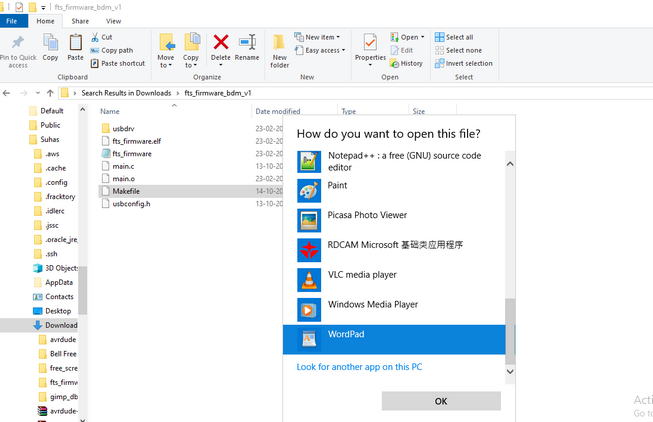Click the Up one level arrow
Viewport: 653px width, 422px height.
tap(50, 93)
